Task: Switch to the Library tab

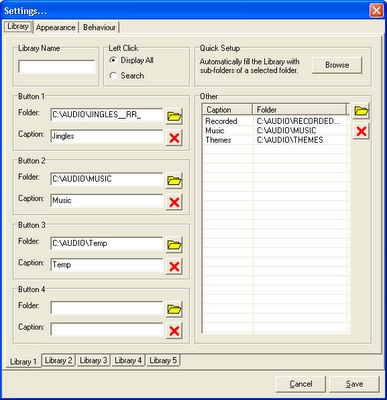Action: click(18, 26)
